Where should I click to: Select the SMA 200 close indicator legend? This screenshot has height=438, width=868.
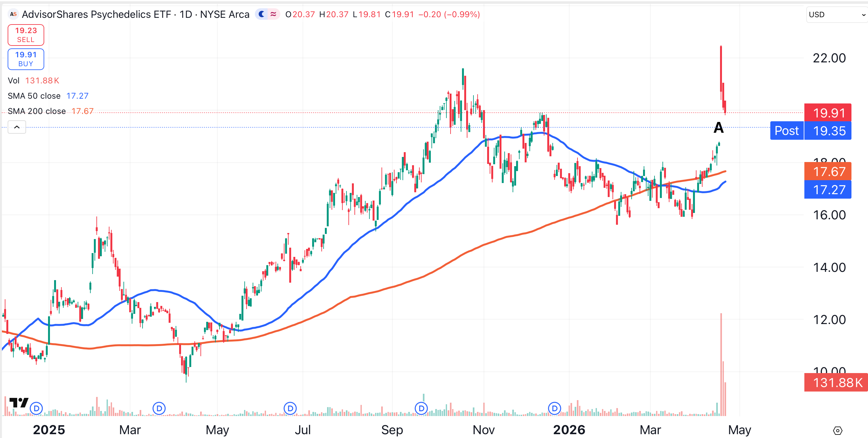point(36,111)
